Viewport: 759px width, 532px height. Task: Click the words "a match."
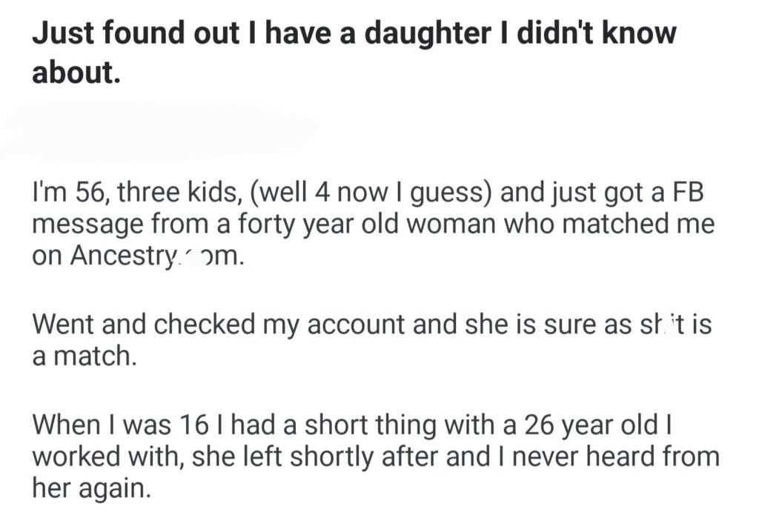85,359
